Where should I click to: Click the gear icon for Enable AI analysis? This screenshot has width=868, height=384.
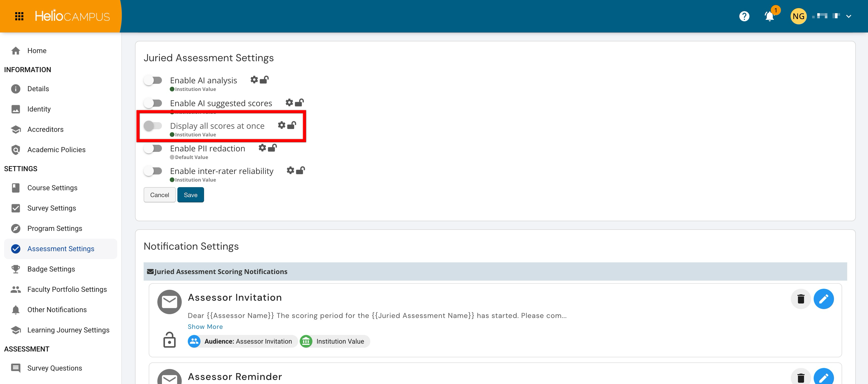click(254, 79)
